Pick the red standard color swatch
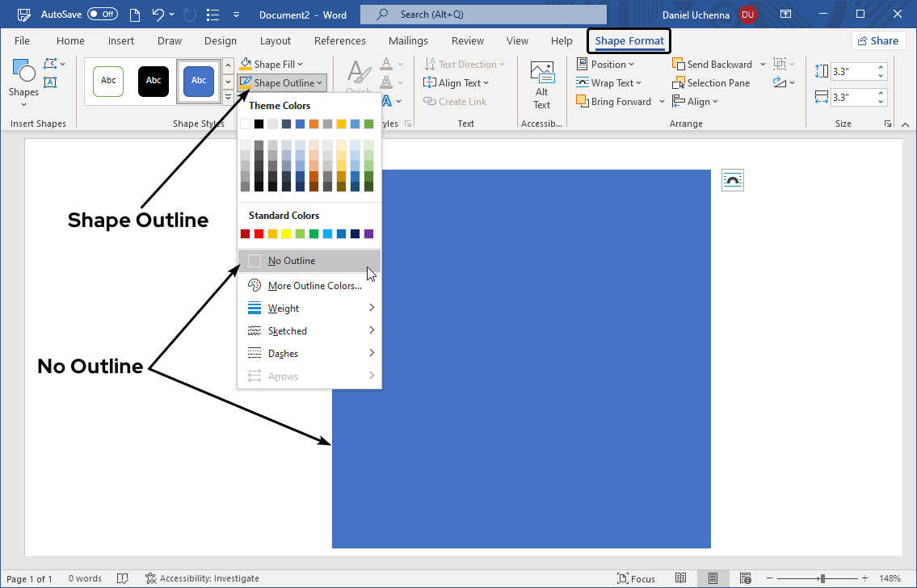Viewport: 917px width, 588px height. point(259,234)
